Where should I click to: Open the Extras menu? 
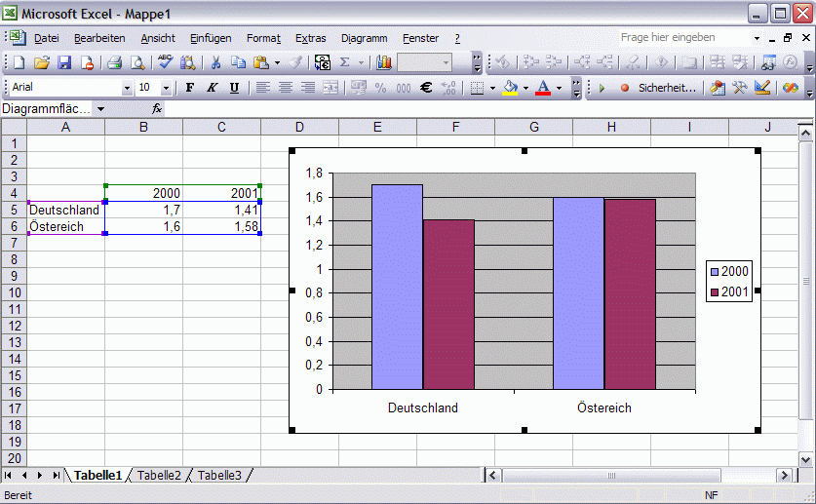coord(311,38)
